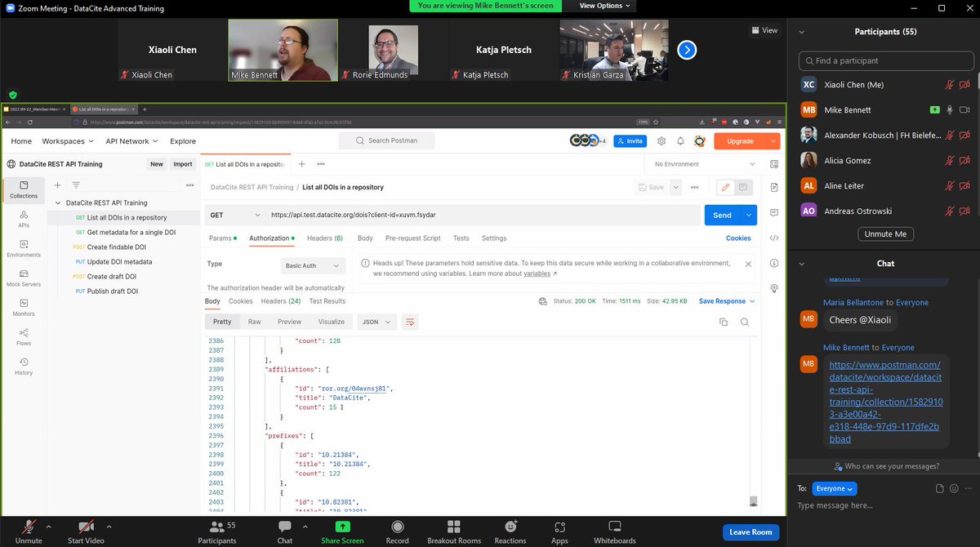This screenshot has height=547, width=980.
Task: Select Raw response view
Action: click(255, 322)
